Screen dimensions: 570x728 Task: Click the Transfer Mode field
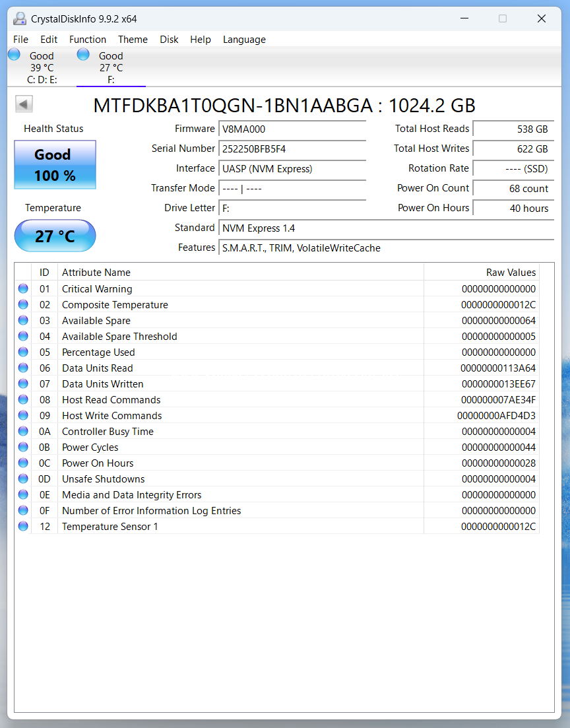click(x=292, y=189)
